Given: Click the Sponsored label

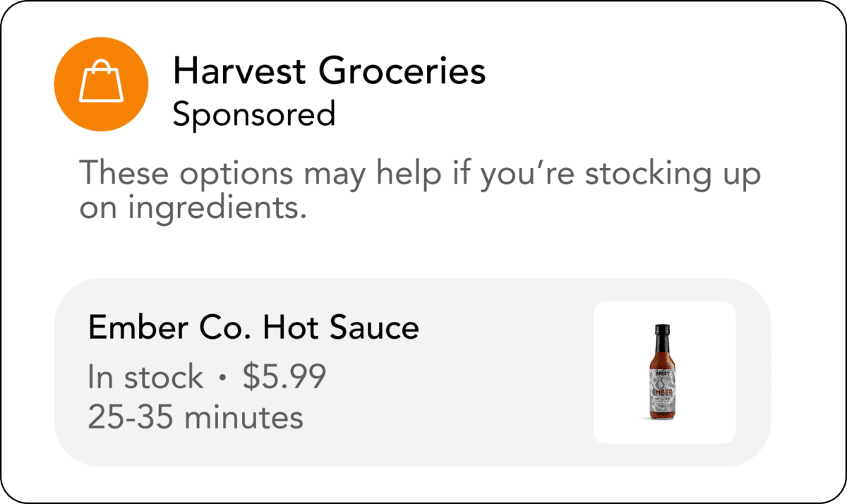Looking at the screenshot, I should pyautogui.click(x=253, y=115).
